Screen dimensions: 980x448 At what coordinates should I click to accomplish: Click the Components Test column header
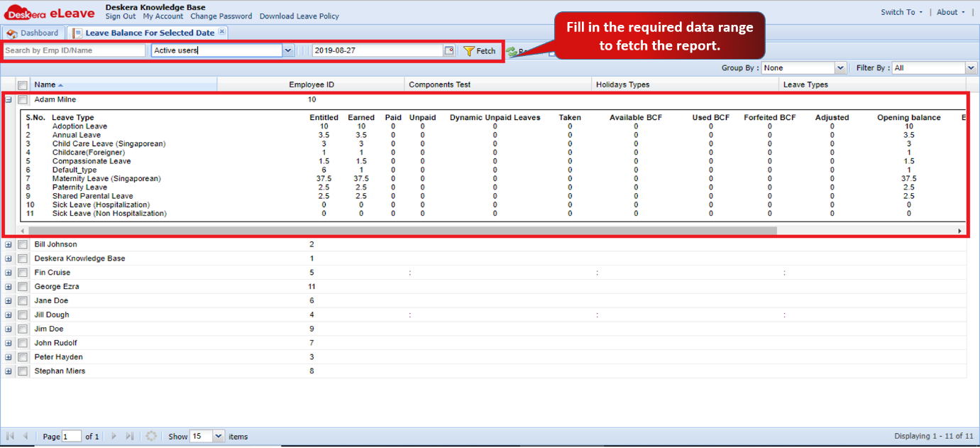pos(498,85)
